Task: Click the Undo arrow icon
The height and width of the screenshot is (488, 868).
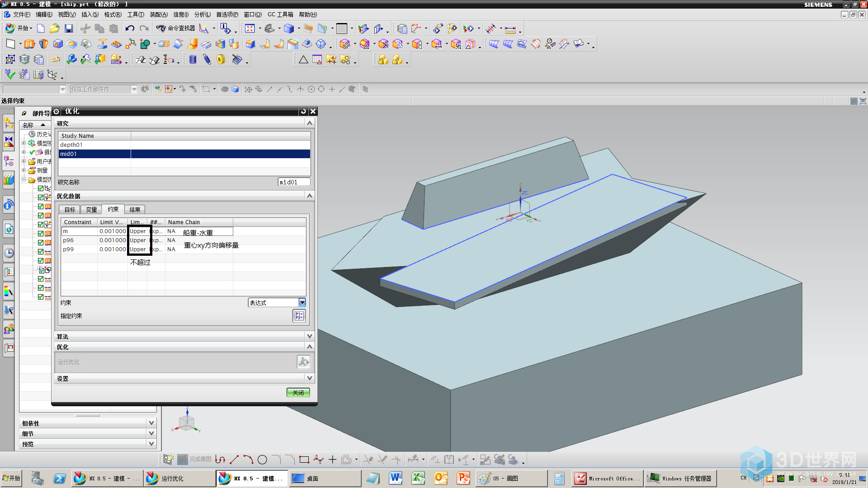Action: coord(130,28)
